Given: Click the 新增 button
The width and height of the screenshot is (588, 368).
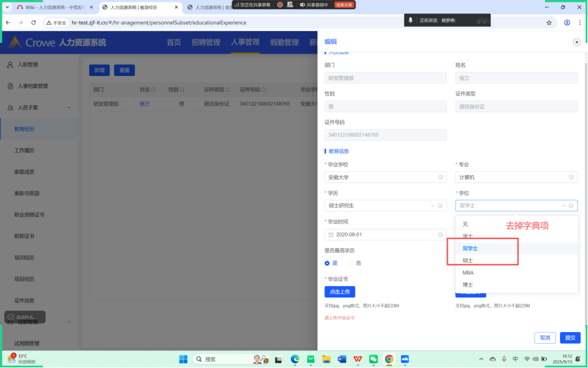Looking at the screenshot, I should 100,70.
